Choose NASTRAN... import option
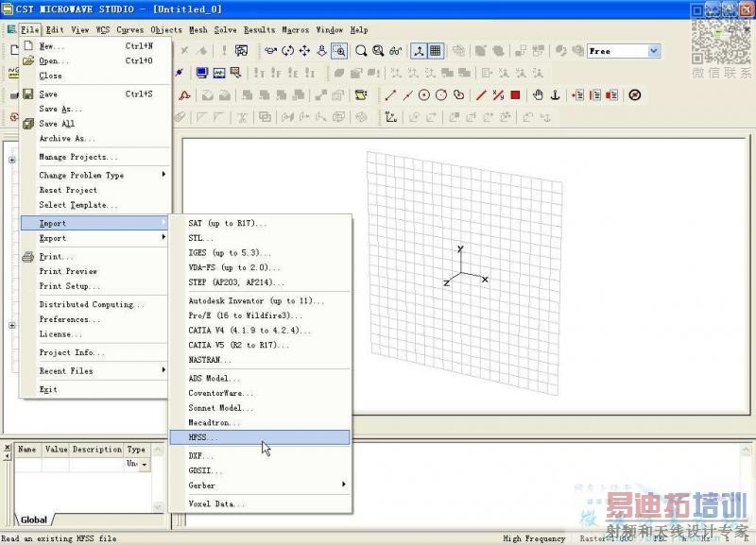 click(x=260, y=360)
